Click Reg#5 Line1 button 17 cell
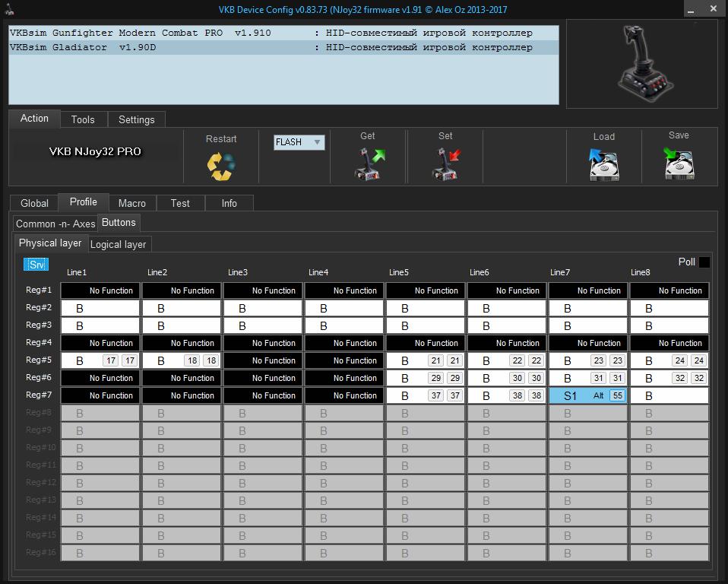This screenshot has width=728, height=584. coord(100,361)
